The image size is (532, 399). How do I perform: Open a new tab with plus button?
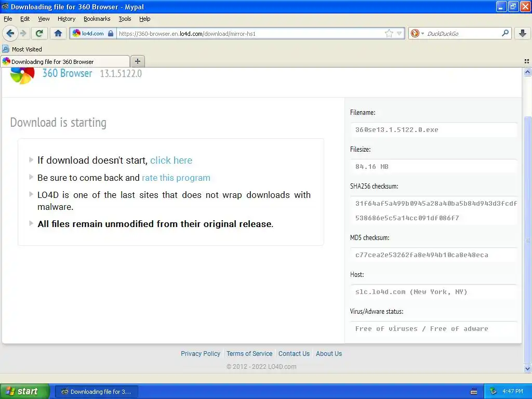(137, 61)
